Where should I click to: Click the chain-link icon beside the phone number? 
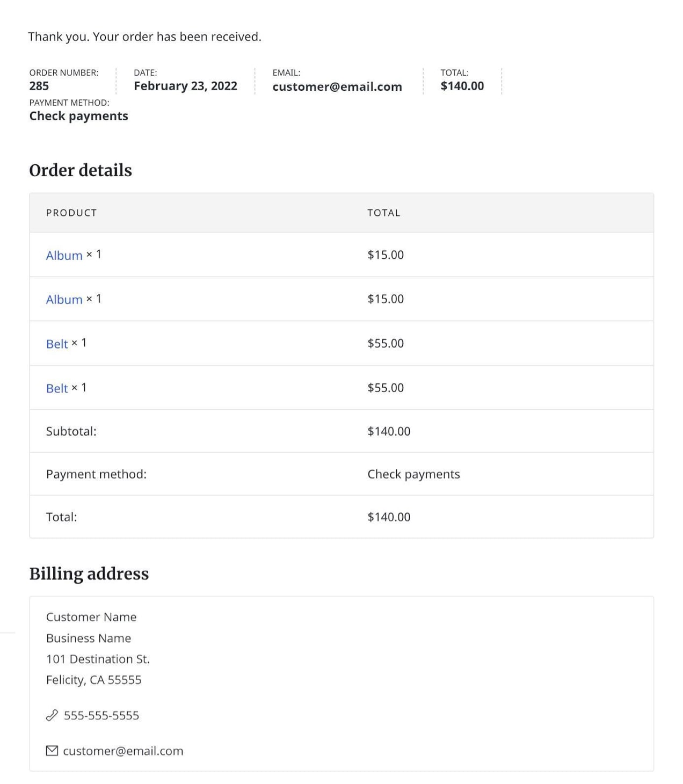click(52, 715)
